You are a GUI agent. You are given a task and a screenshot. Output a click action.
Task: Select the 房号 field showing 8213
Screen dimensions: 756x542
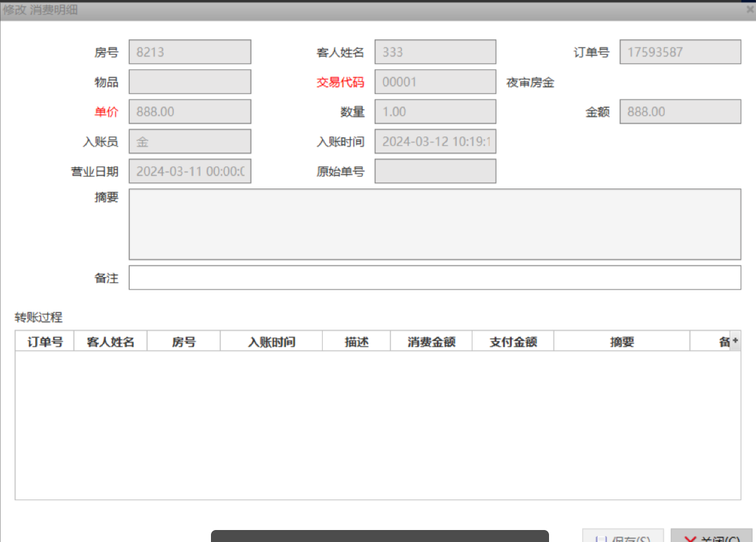click(x=190, y=52)
